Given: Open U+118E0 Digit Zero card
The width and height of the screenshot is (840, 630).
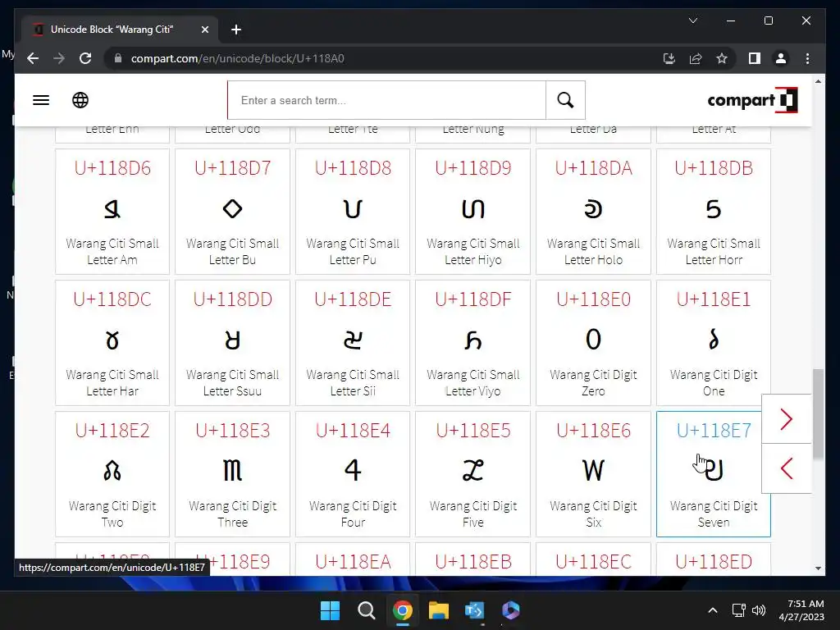Looking at the screenshot, I should point(593,343).
